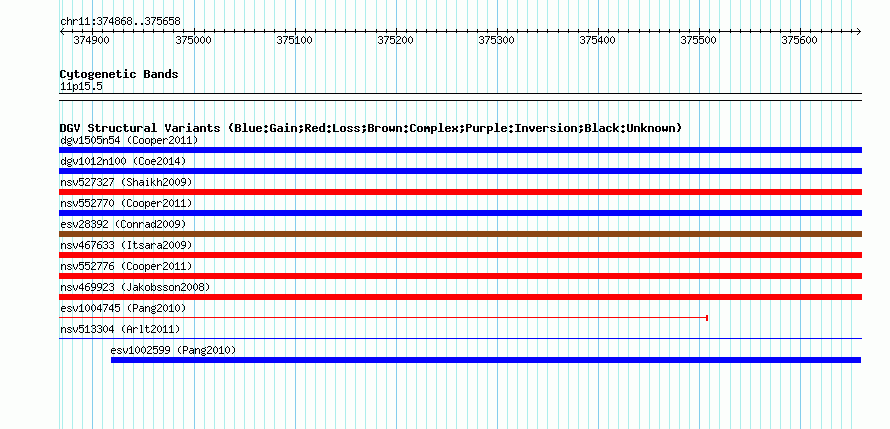Select the thin red line under esv1004745
This screenshot has width=890, height=429.
pos(383,318)
